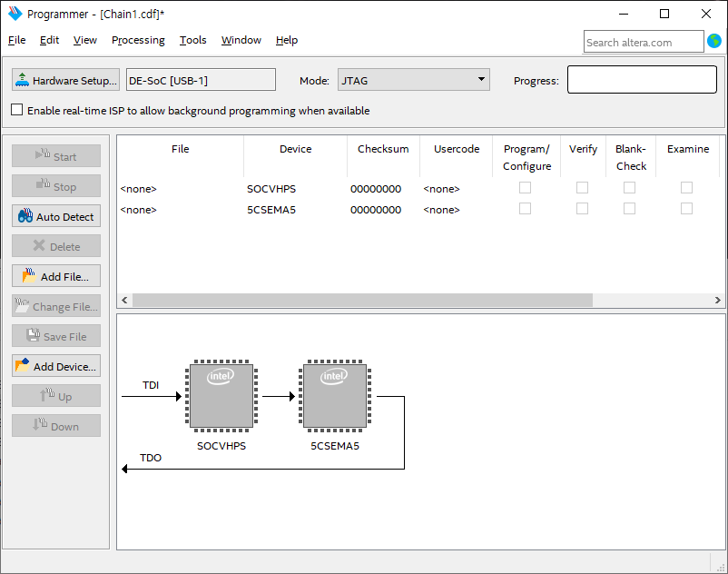Click the Quartus Programmer title bar logo

[15, 14]
